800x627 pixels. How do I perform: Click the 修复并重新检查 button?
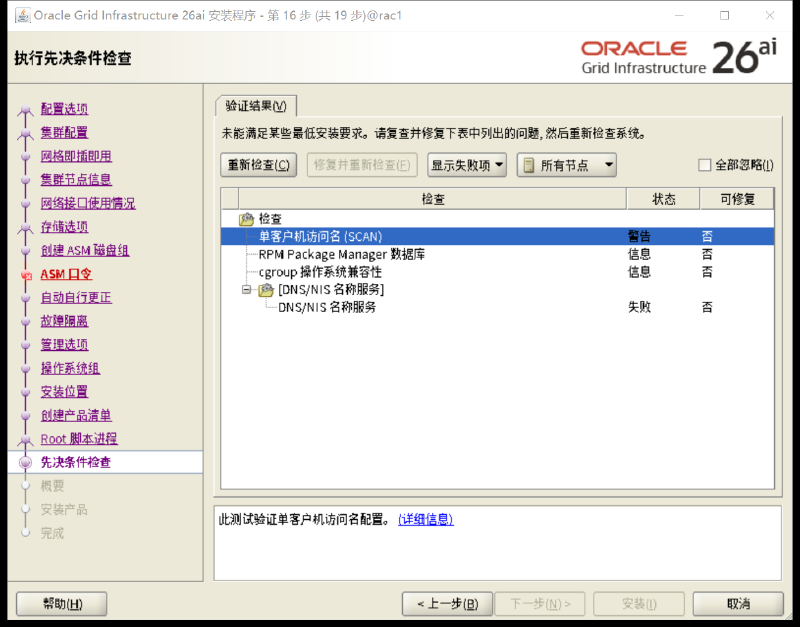pos(362,165)
